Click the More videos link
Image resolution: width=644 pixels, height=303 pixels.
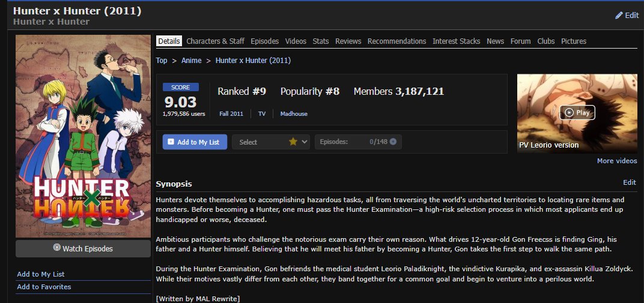[x=617, y=161]
